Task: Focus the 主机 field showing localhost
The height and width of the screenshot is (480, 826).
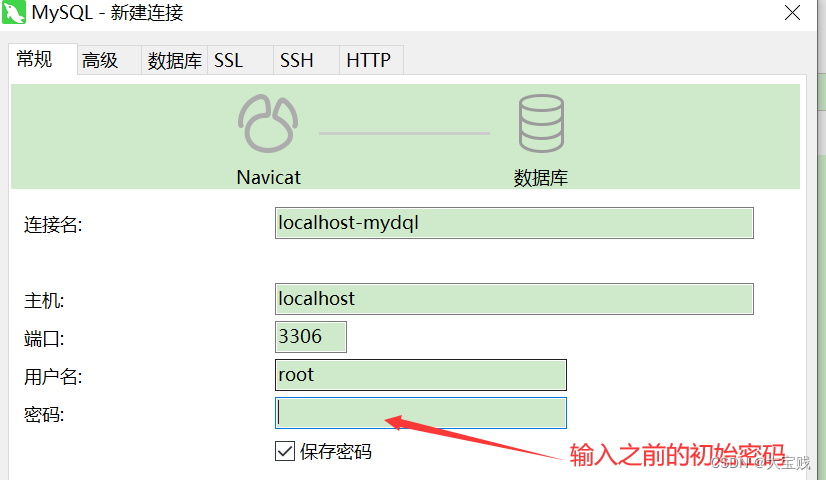Action: click(513, 299)
